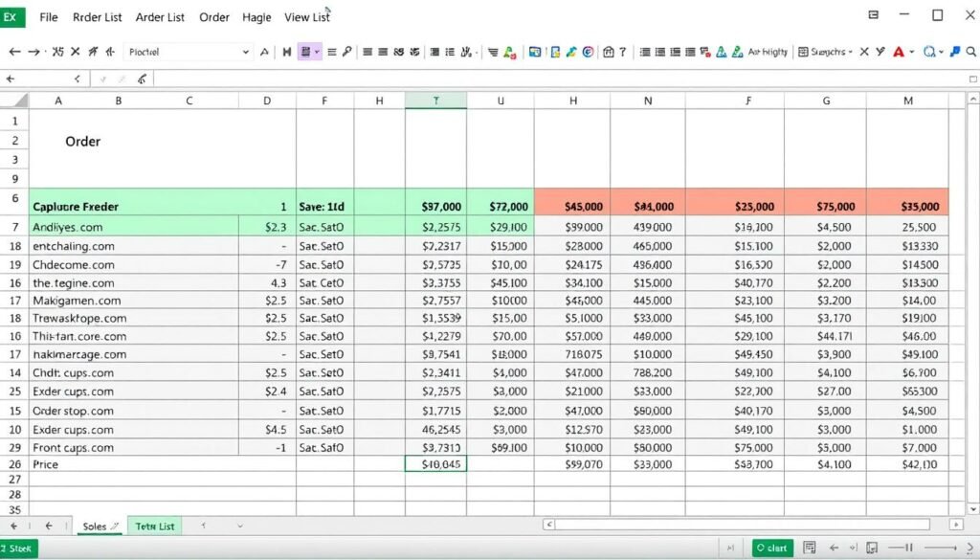
Task: Click the Air Highty toolbar button
Action: pos(766,53)
